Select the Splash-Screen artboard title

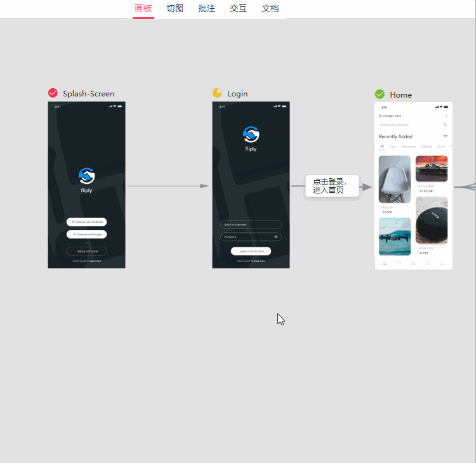tap(89, 94)
